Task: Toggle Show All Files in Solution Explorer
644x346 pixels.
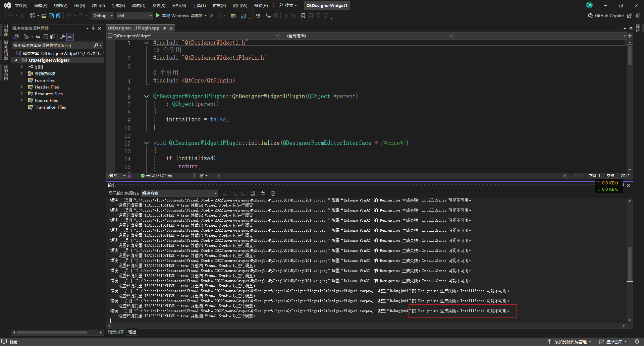Action: (x=53, y=37)
